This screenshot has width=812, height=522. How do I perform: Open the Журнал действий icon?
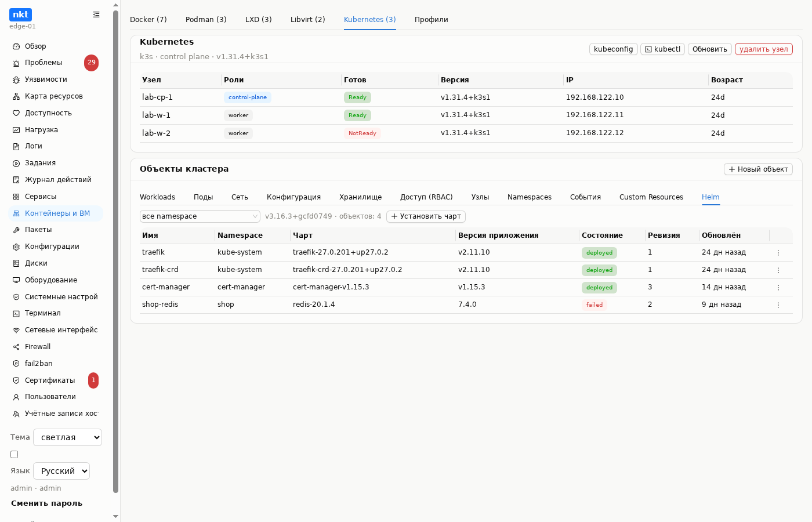16,180
